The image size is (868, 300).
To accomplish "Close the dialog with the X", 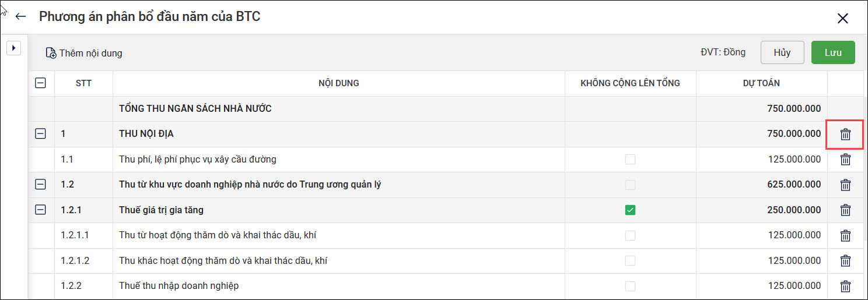I will point(842,19).
